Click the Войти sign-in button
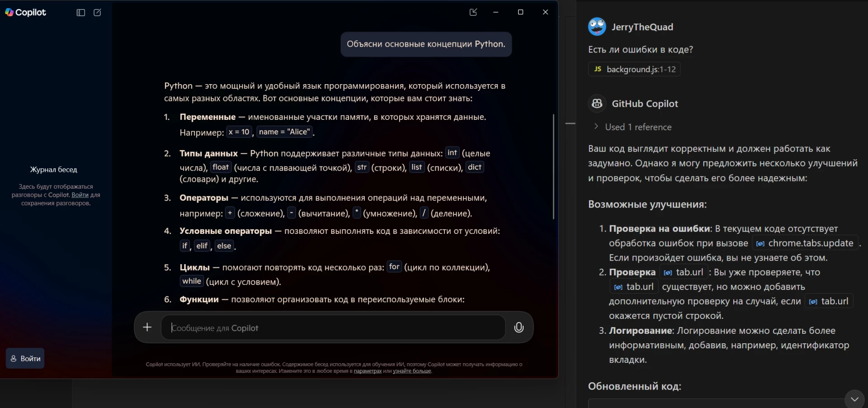 [25, 358]
